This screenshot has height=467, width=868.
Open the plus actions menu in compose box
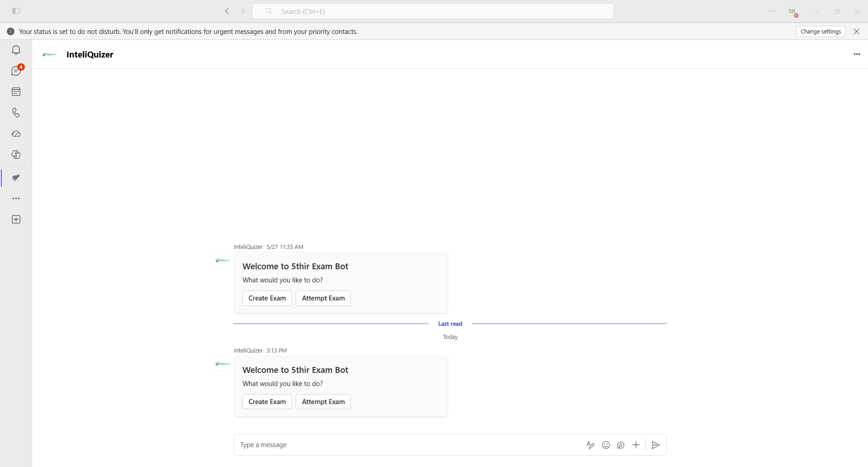pos(636,445)
